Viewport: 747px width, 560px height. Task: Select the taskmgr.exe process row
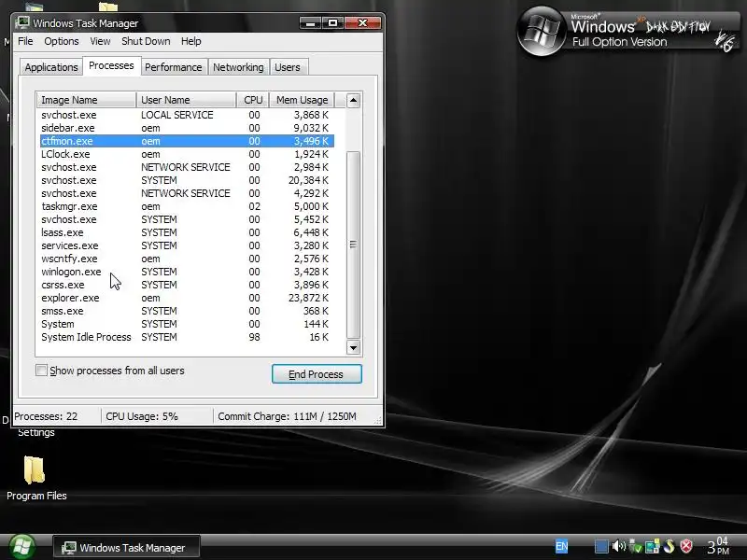click(x=187, y=206)
